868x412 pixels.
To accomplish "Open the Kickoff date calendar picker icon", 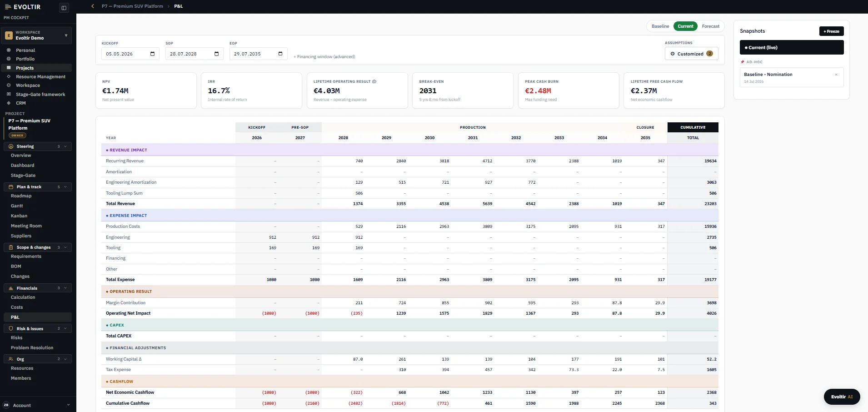I will tap(152, 54).
